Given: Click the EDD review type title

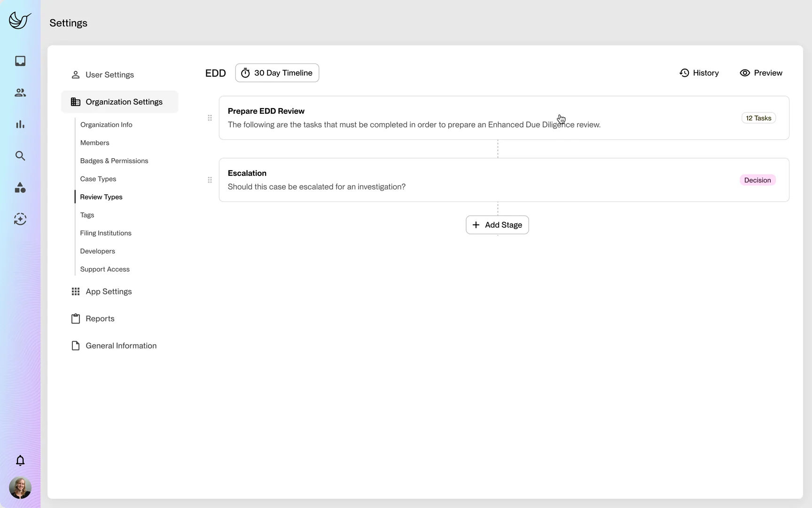Looking at the screenshot, I should point(216,73).
